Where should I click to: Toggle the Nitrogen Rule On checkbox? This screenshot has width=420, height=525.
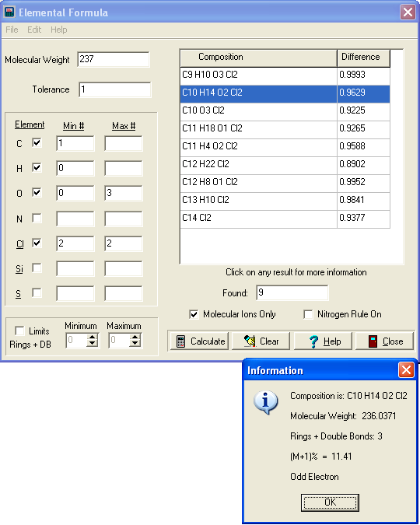tap(308, 314)
